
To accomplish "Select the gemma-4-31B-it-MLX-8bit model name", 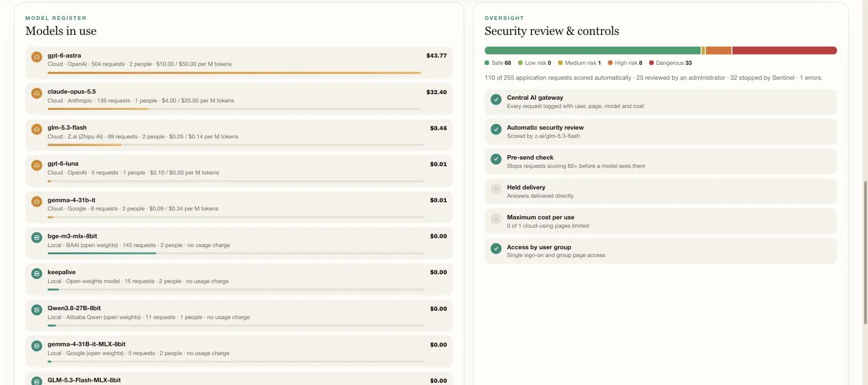I will click(86, 344).
